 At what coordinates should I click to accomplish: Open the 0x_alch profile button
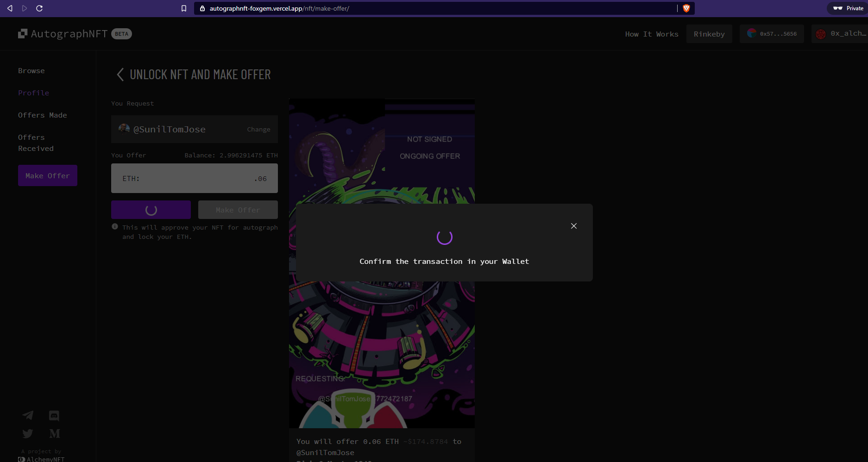coord(840,34)
